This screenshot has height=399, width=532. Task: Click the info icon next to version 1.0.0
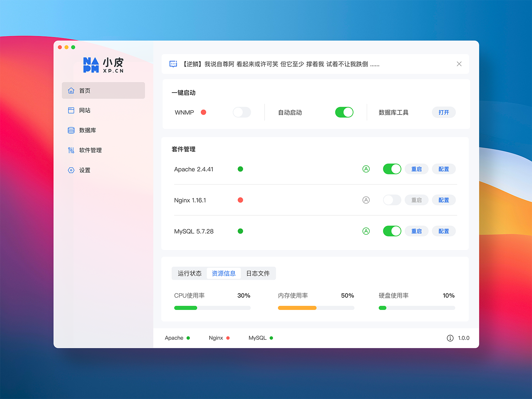pyautogui.click(x=450, y=338)
